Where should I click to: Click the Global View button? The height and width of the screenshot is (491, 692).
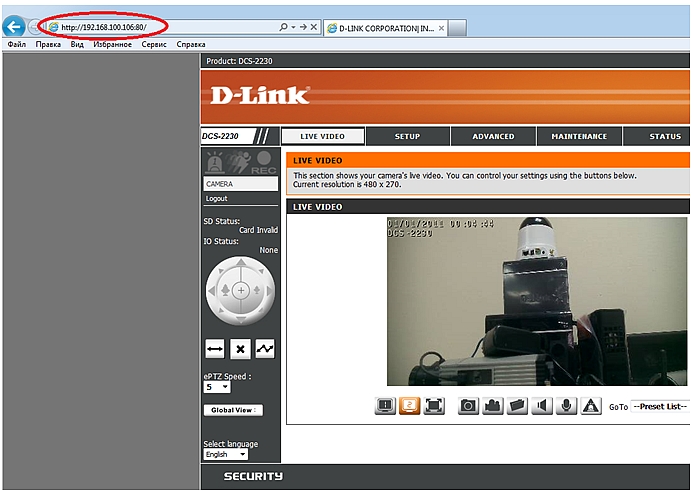coord(232,410)
